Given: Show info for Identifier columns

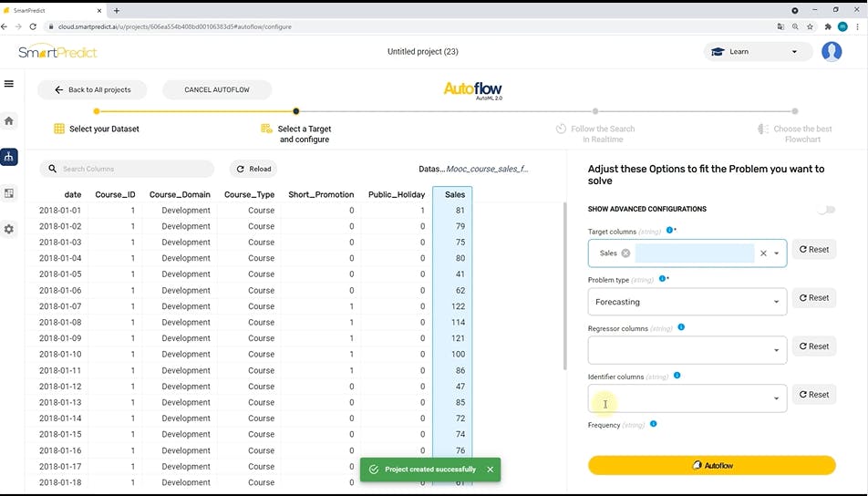Looking at the screenshot, I should coord(677,376).
